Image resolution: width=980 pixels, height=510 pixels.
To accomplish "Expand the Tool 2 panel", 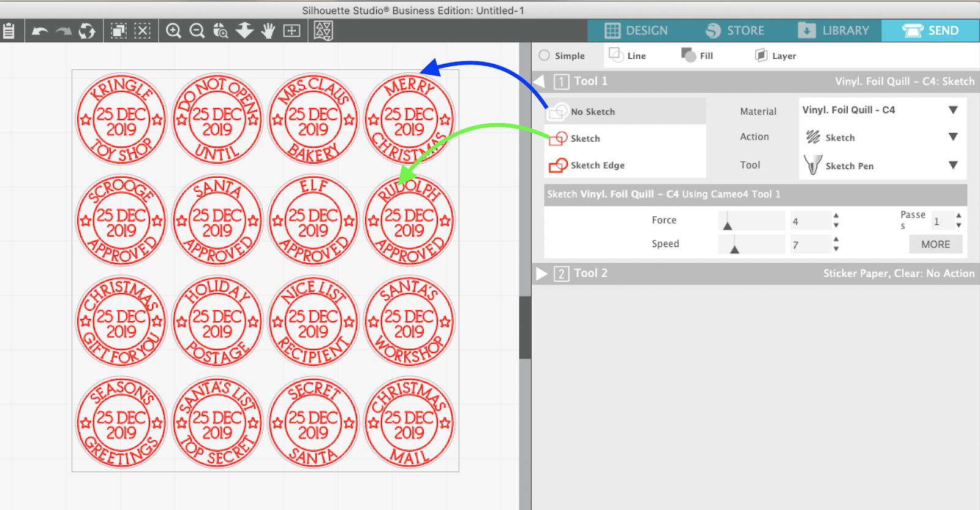I will [x=541, y=274].
